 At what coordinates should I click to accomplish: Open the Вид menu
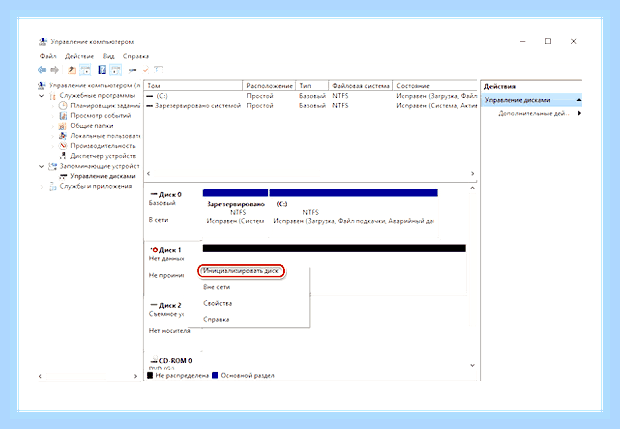108,56
